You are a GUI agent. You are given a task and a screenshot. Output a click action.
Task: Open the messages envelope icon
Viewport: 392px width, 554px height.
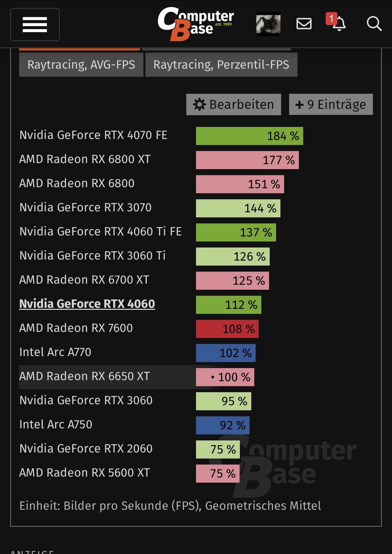coord(304,24)
